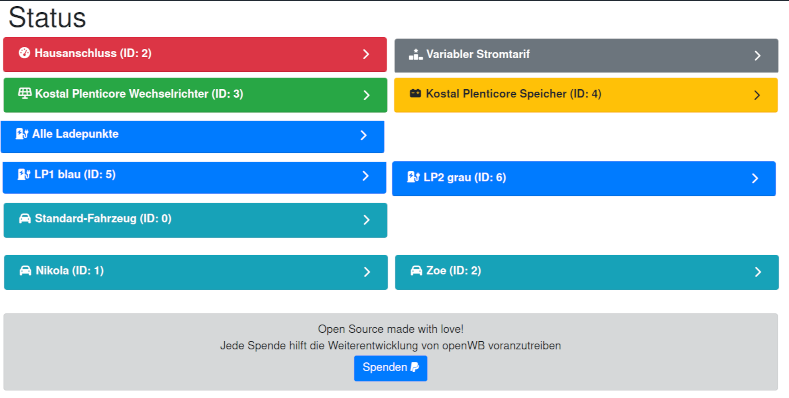
Task: Expand Kostal Plenticore Speicher chevron
Action: (757, 95)
